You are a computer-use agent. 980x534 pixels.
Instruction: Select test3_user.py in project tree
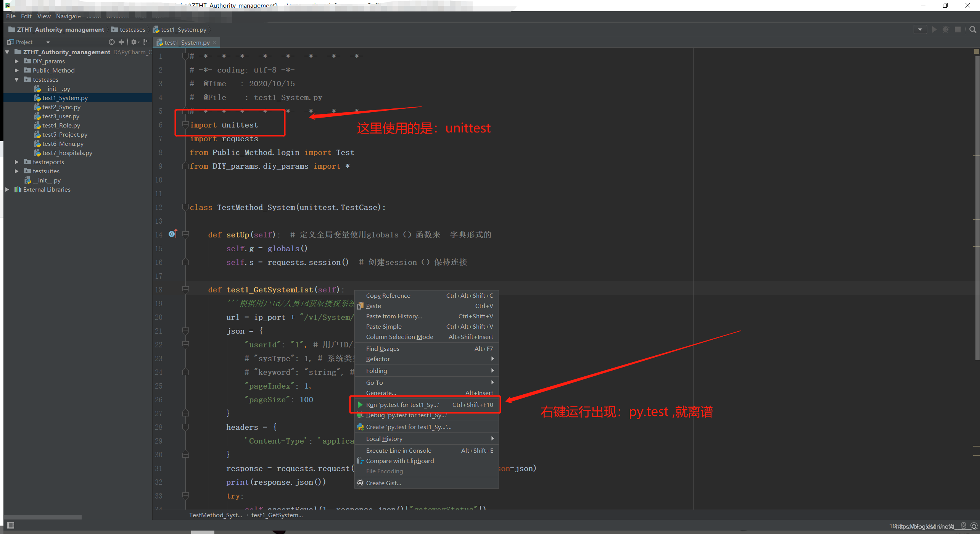tap(61, 116)
